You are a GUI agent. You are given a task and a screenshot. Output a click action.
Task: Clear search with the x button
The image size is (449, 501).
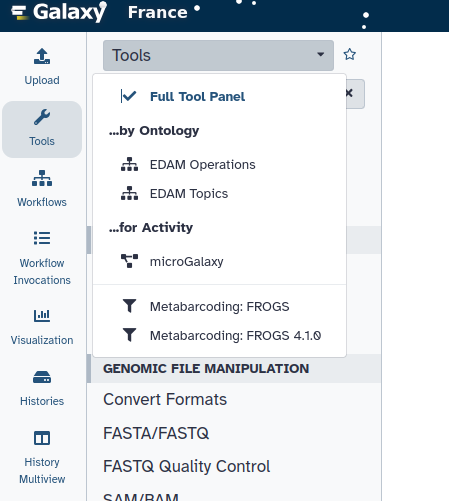(x=349, y=93)
